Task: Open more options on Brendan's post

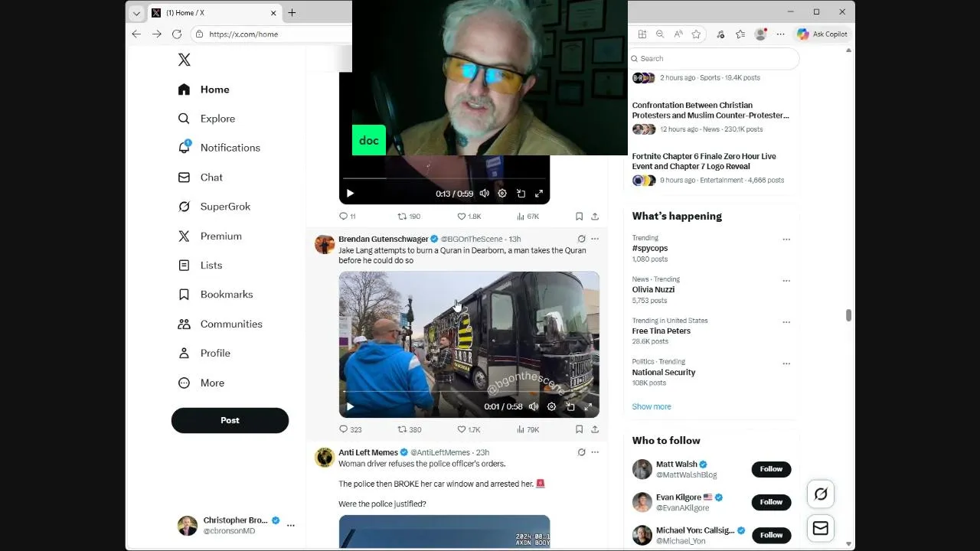Action: [595, 239]
